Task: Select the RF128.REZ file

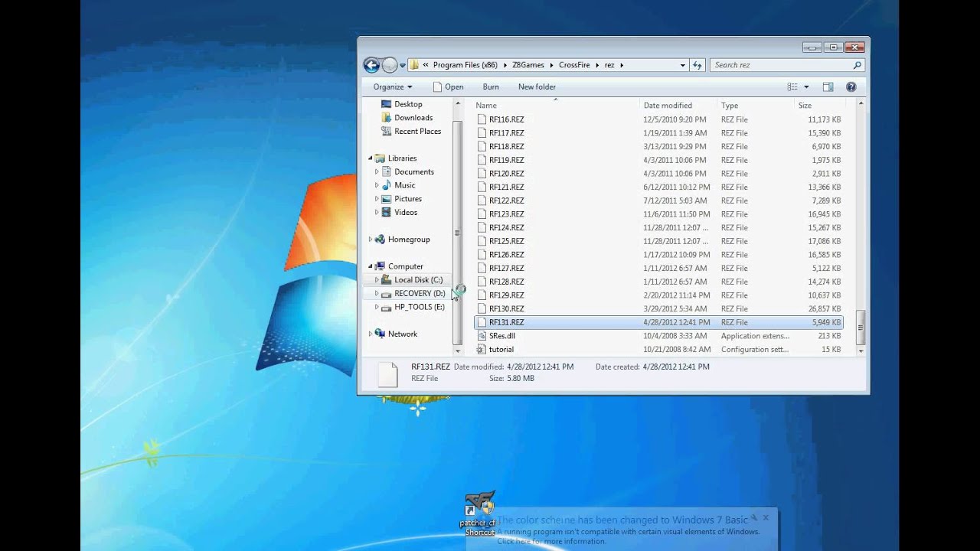Action: click(x=507, y=282)
